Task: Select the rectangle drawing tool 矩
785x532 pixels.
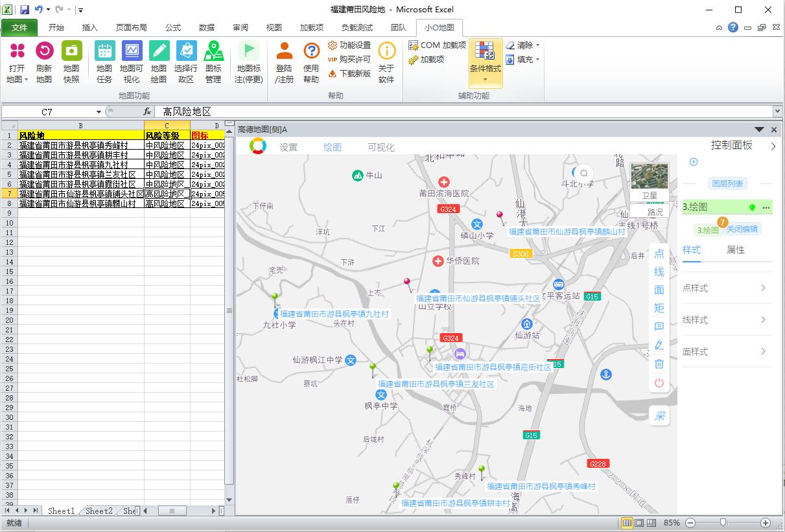Action: coord(659,308)
